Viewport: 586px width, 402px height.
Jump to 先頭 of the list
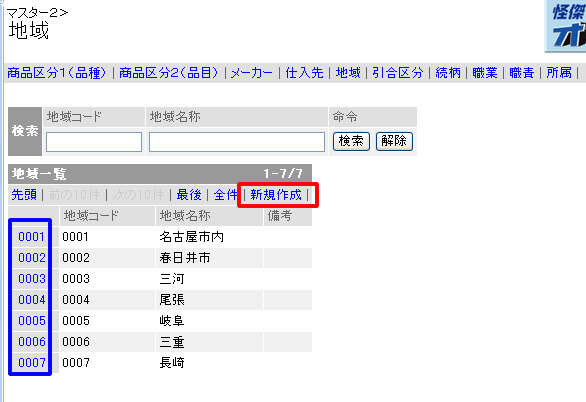point(24,195)
